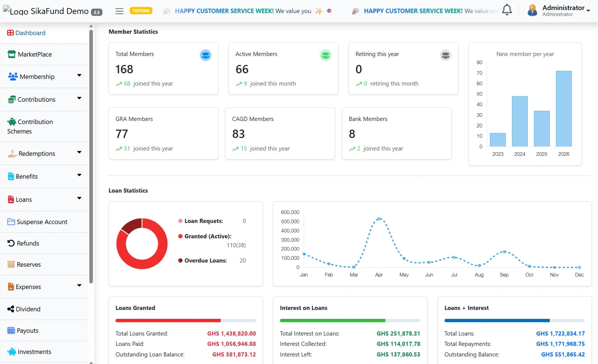Open Contribution Schemes menu item

tap(44, 126)
